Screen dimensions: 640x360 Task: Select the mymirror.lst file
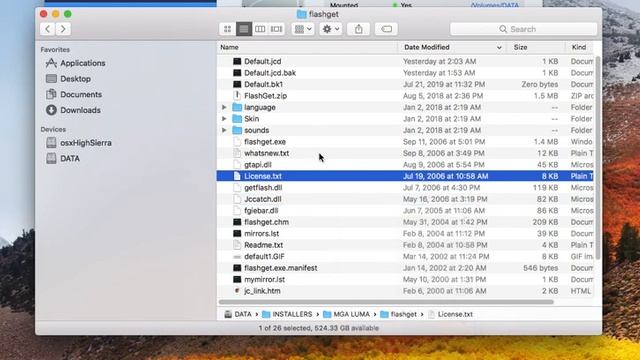point(264,279)
